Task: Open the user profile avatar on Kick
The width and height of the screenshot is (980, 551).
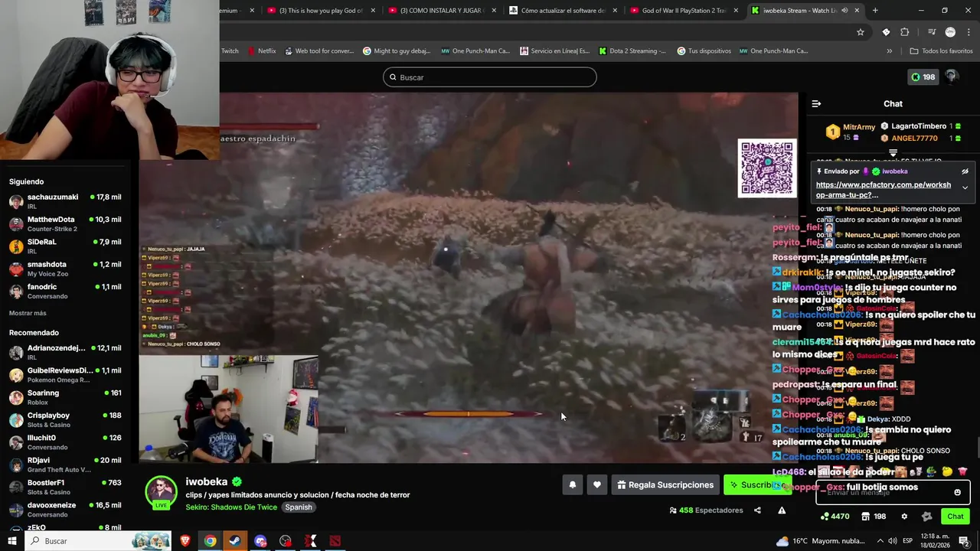Action: [952, 77]
